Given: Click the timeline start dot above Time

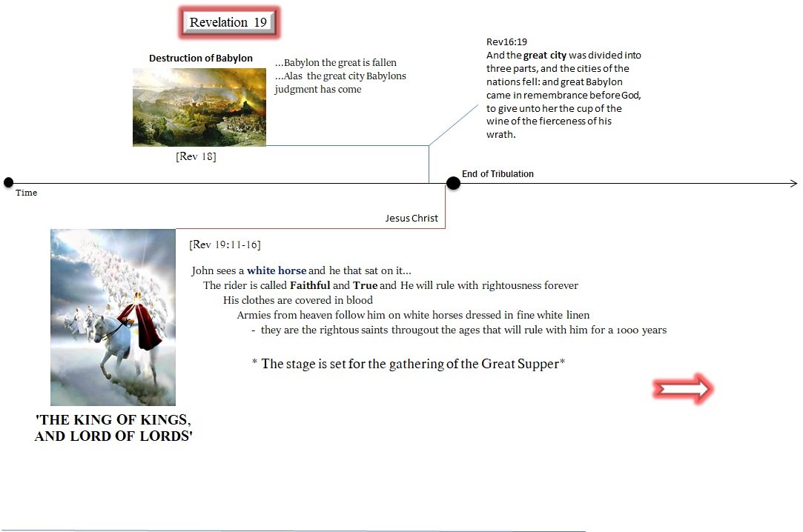Looking at the screenshot, I should [8, 182].
